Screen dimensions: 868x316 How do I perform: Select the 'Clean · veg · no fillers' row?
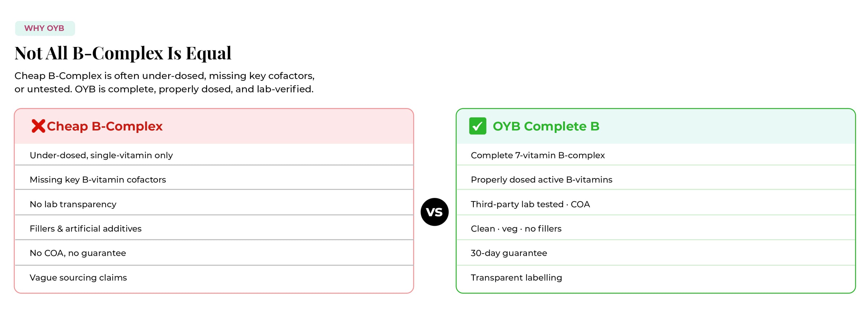(x=656, y=229)
